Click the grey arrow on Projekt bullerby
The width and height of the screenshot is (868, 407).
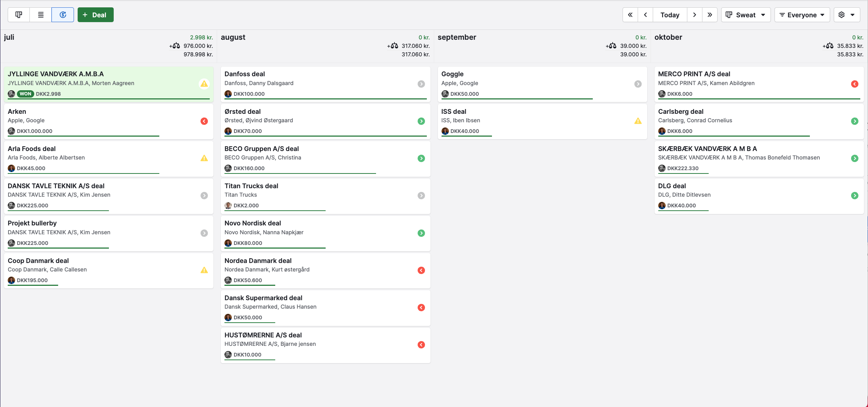tap(204, 233)
